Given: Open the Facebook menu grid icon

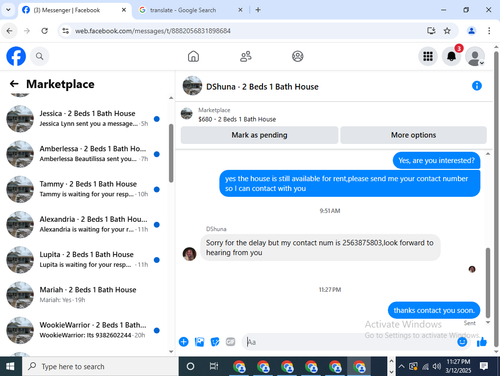Looking at the screenshot, I should point(428,56).
